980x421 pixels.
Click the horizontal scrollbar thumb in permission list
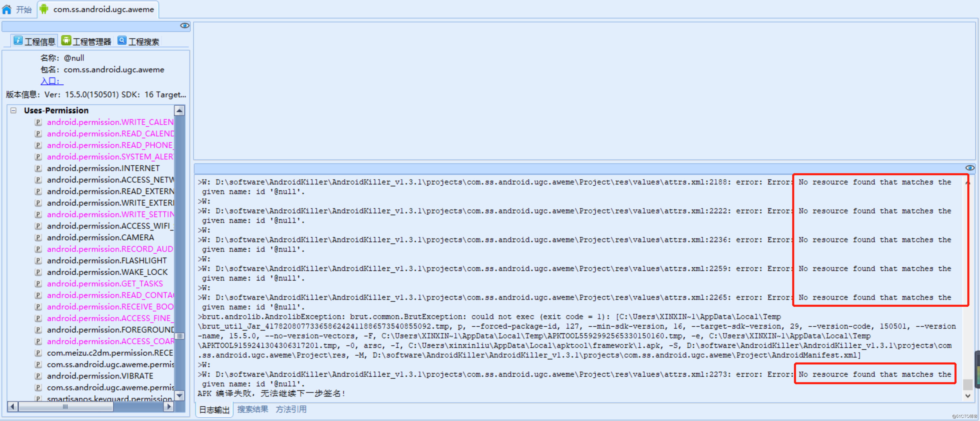point(65,407)
